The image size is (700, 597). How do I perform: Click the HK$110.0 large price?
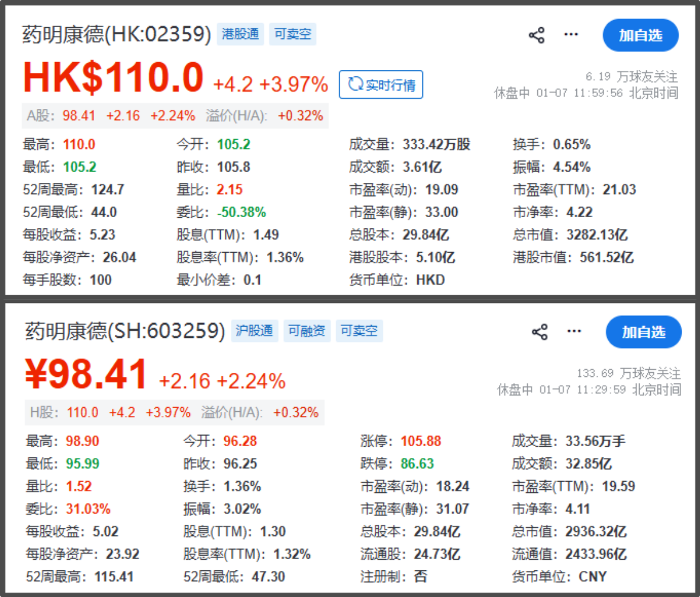point(113,78)
